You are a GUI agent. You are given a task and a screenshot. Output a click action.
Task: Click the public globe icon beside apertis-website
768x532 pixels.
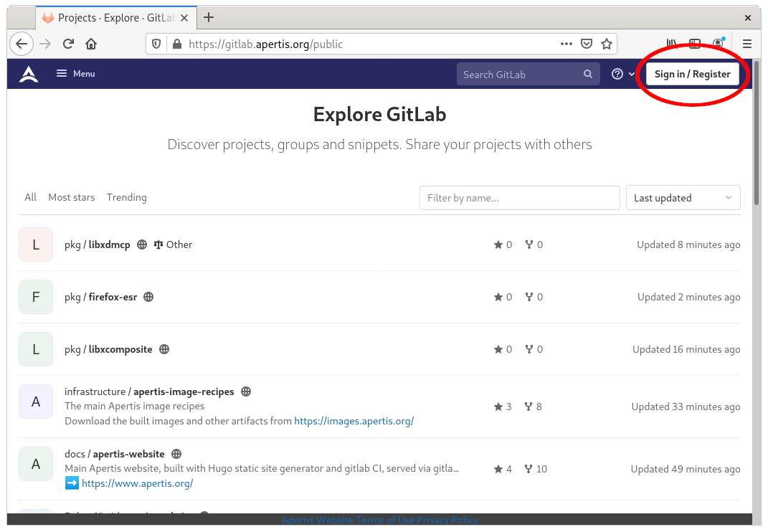pyautogui.click(x=177, y=454)
